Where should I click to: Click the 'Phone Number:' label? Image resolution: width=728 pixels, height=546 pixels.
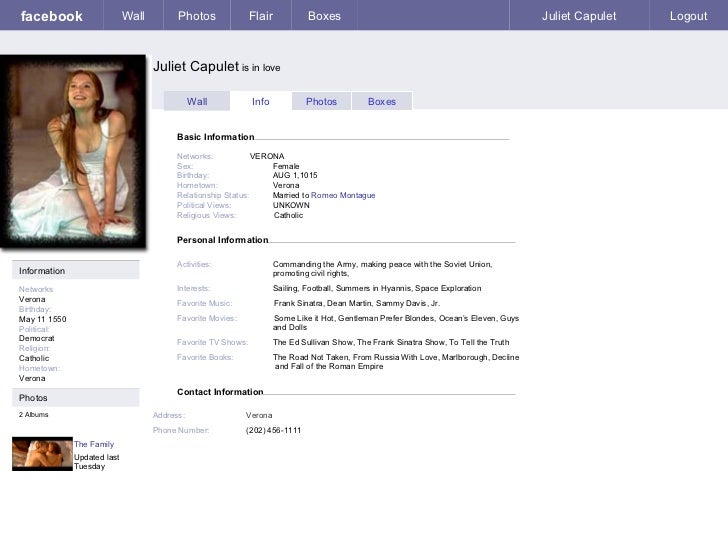tap(181, 430)
